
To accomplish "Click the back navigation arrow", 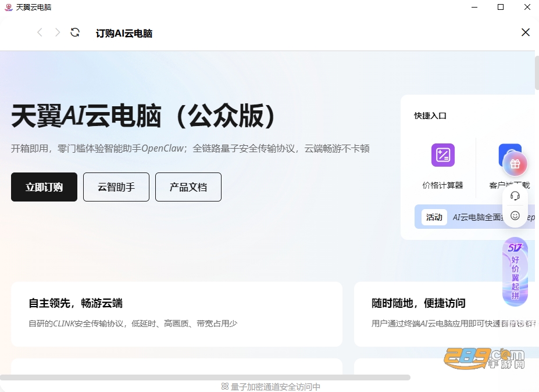I will tap(40, 33).
